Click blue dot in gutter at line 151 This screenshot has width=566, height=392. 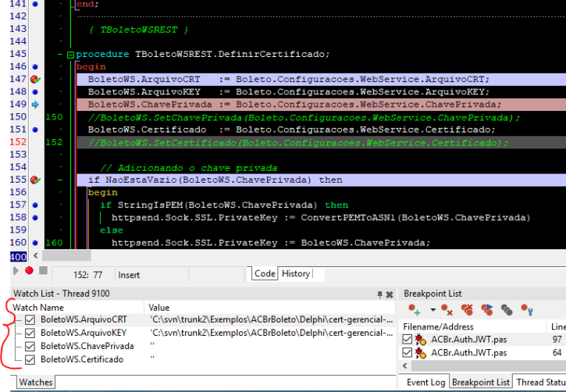[x=35, y=130]
